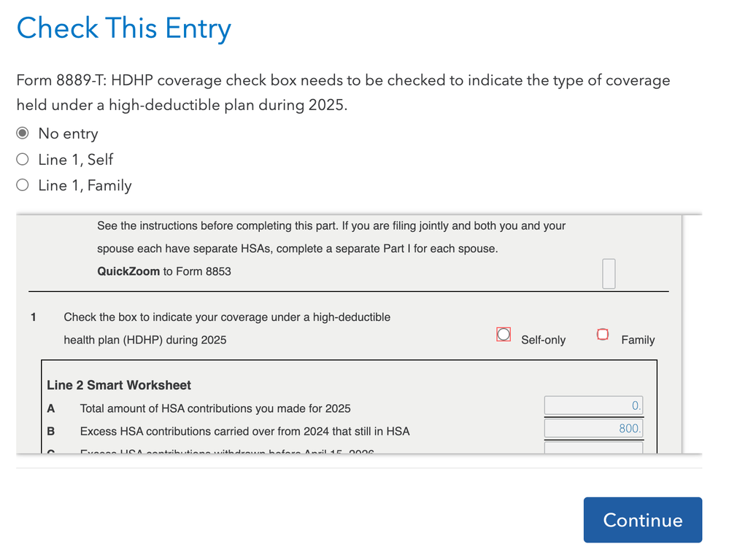Click the "Self-only" checkbox label
729x560 pixels.
point(543,340)
